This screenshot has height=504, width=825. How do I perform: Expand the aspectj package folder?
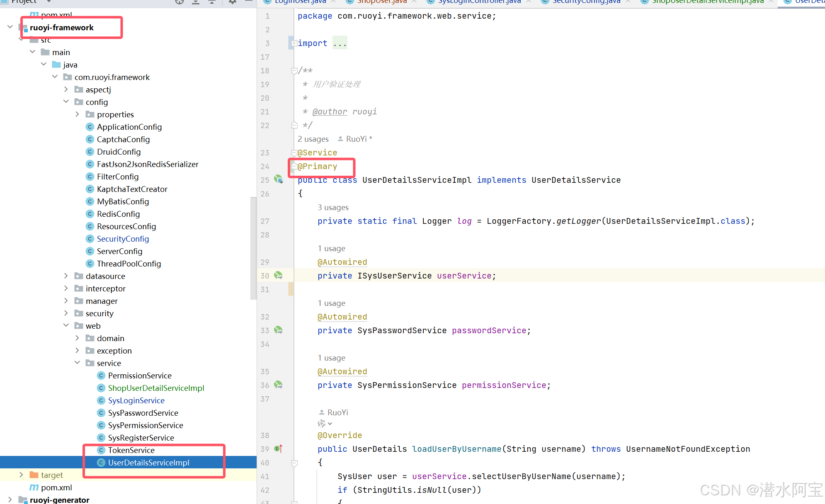point(66,90)
